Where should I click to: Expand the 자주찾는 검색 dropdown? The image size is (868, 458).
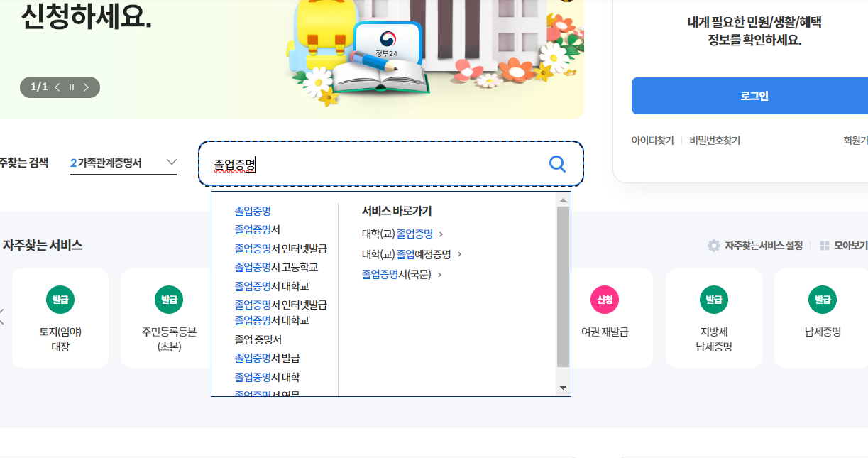tap(170, 162)
